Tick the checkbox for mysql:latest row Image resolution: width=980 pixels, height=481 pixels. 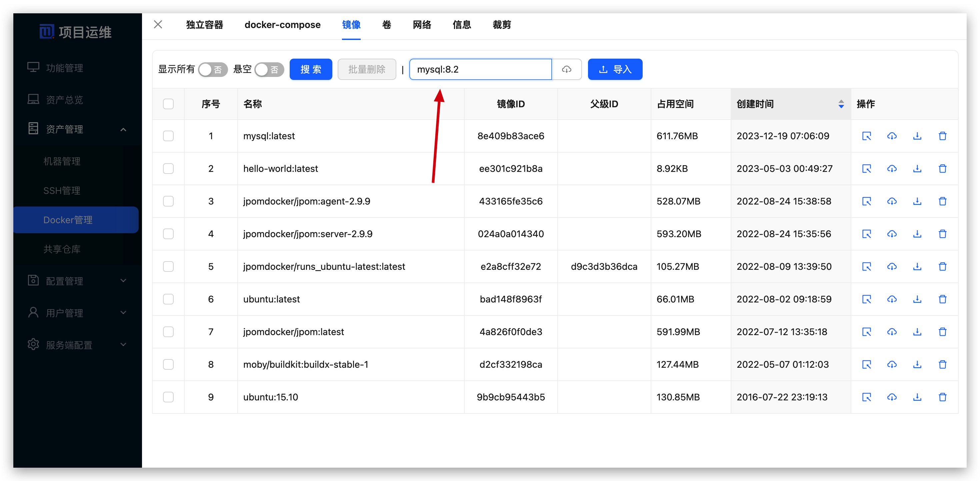coord(168,136)
